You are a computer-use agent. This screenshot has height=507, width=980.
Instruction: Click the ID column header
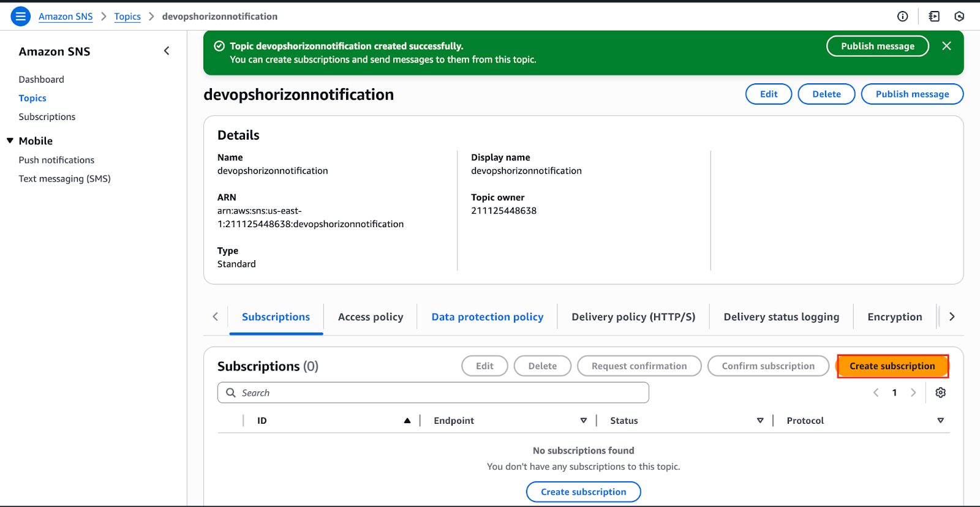click(262, 421)
